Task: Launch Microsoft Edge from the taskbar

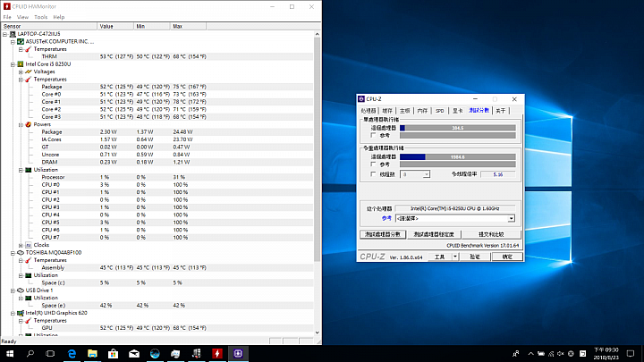Action: click(x=72, y=353)
